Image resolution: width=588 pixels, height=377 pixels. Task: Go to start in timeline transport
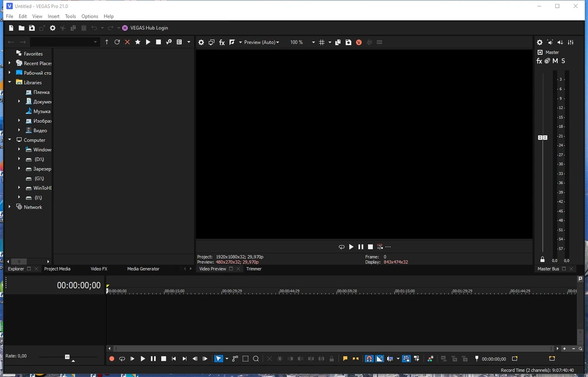[174, 359]
